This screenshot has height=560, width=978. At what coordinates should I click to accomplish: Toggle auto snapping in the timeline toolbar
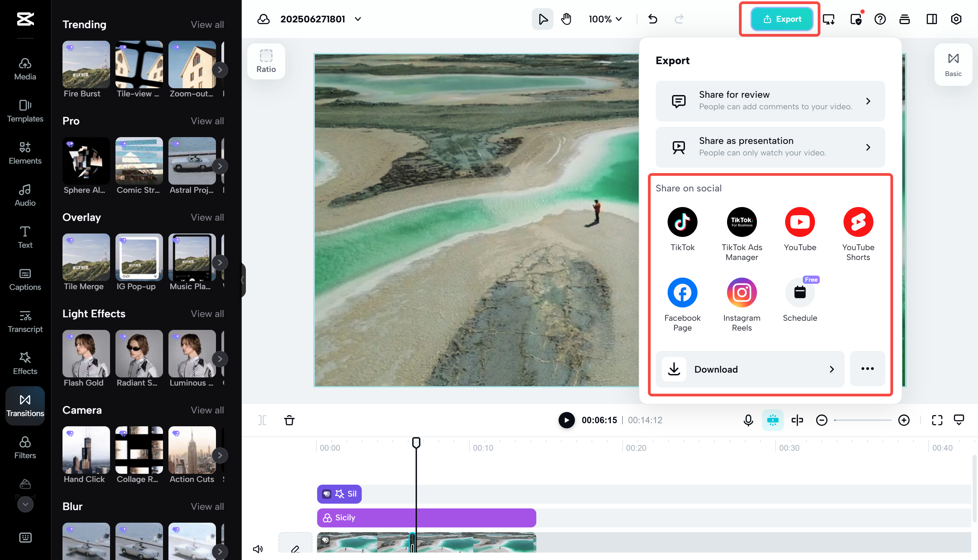point(773,420)
